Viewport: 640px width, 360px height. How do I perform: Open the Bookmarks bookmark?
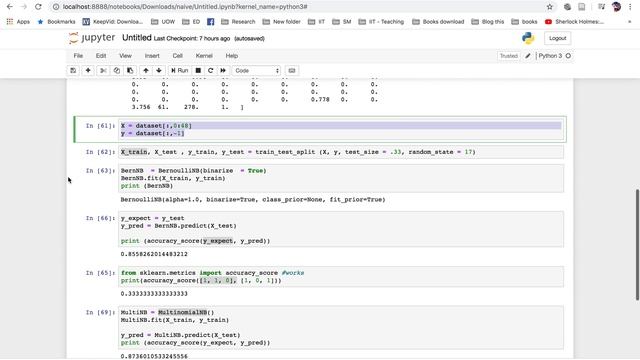click(56, 22)
